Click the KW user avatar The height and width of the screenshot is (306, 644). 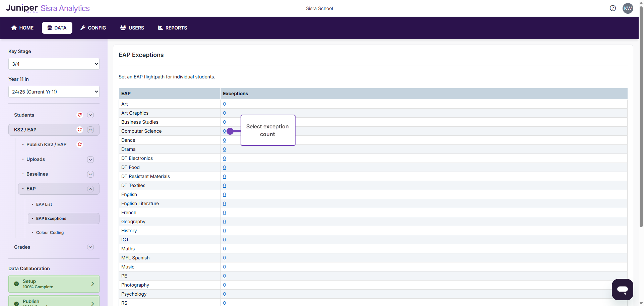tap(628, 8)
